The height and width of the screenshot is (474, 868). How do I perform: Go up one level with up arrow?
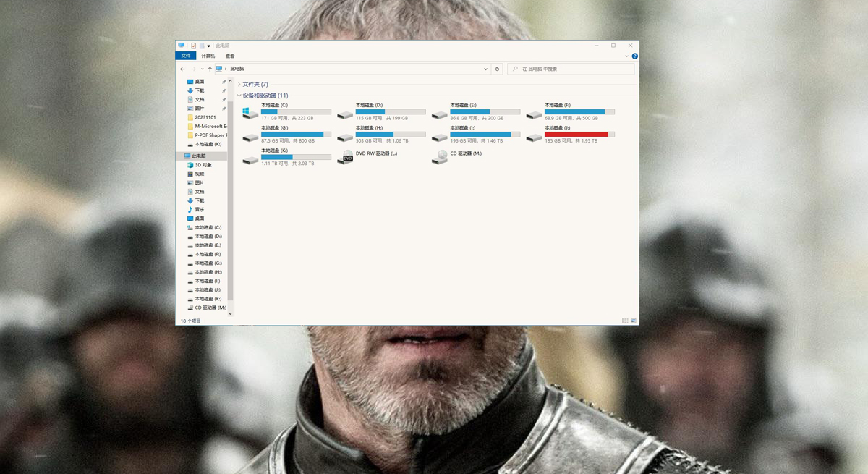click(x=210, y=69)
